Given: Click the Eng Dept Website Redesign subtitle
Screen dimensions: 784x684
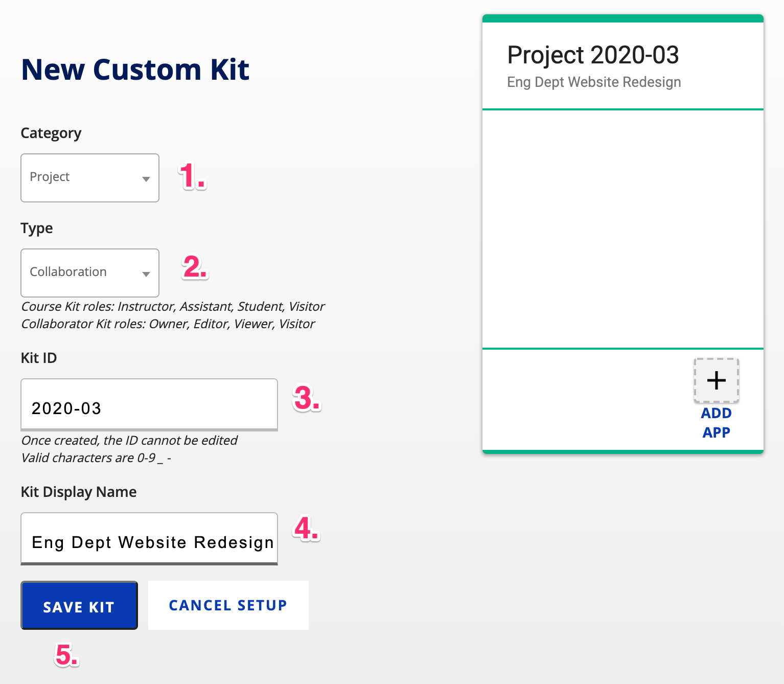Looking at the screenshot, I should coord(594,82).
